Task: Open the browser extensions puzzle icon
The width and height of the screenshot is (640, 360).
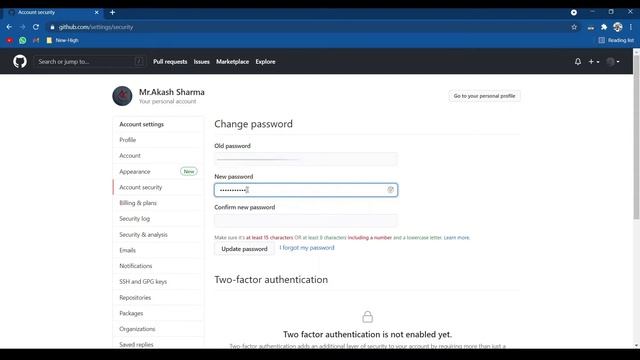Action: click(x=604, y=27)
